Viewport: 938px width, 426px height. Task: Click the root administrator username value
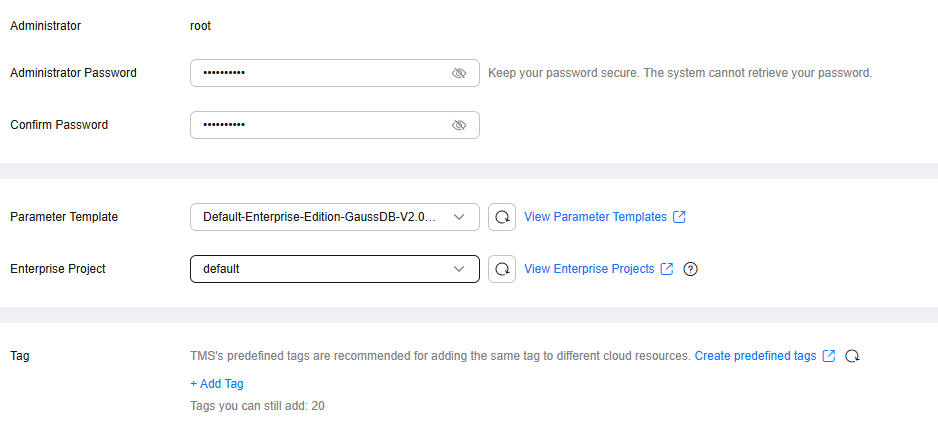pos(200,26)
